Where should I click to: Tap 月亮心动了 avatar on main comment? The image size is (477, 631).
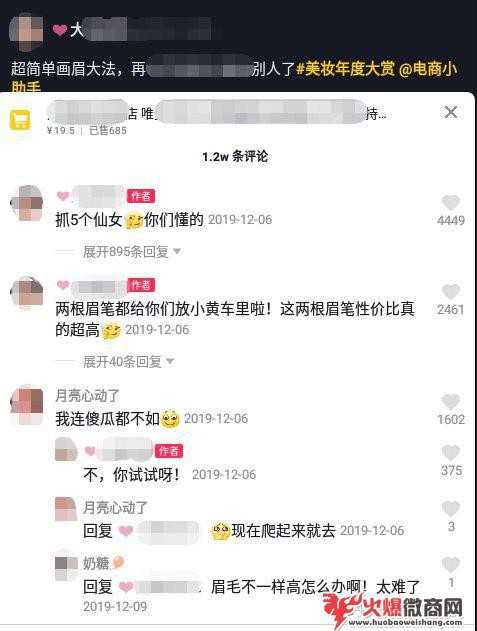(27, 404)
